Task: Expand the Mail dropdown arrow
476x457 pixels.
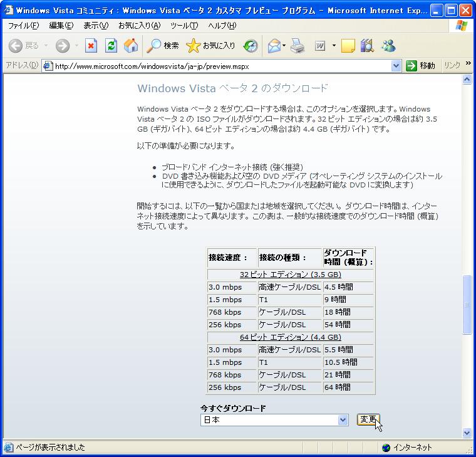Action: click(284, 46)
